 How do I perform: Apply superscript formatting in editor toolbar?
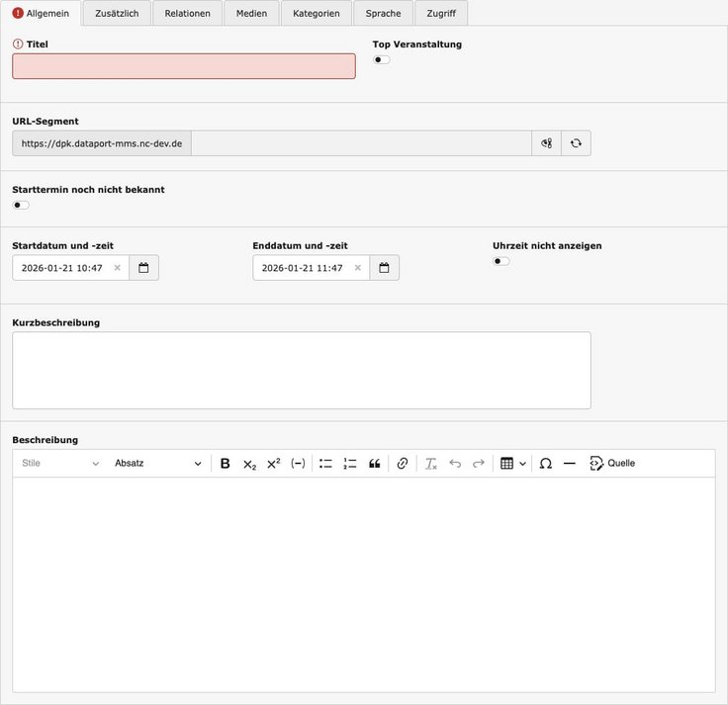click(x=274, y=464)
